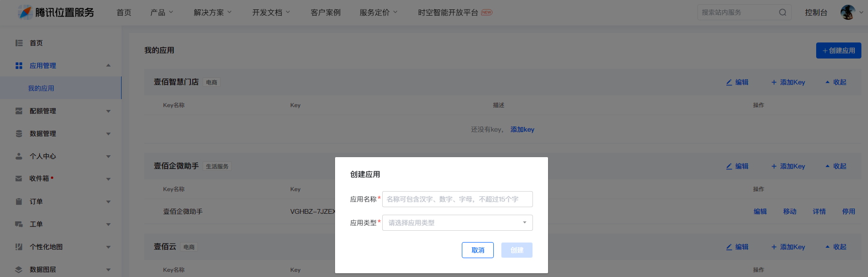Open the 解决方案 dropdown menu
This screenshot has height=277, width=868.
click(x=213, y=12)
